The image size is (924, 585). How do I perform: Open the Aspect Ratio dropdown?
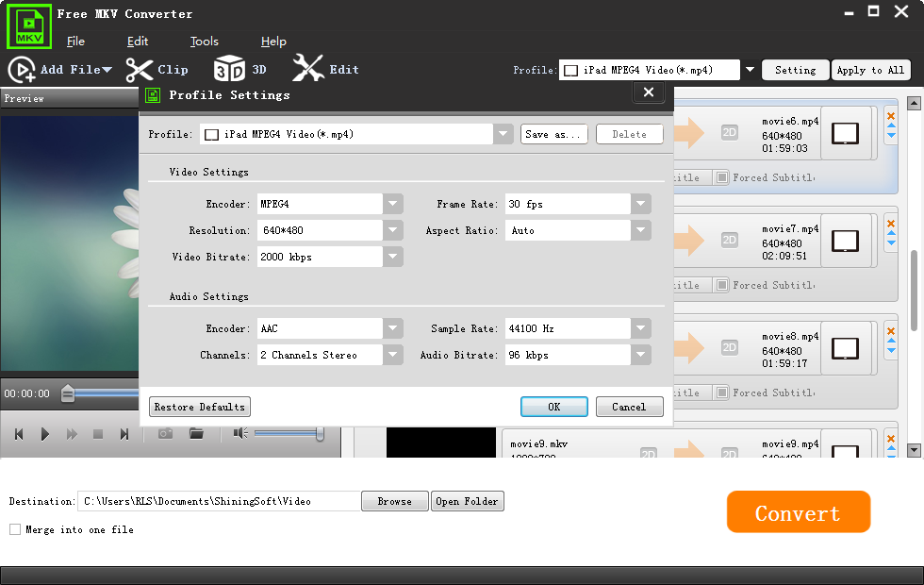(640, 230)
